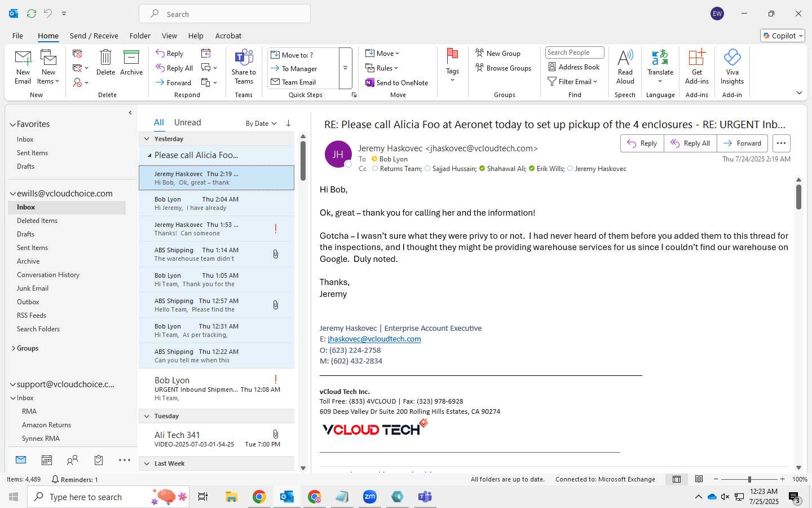The height and width of the screenshot is (508, 812).
Task: Open the Move dropdown
Action: tap(382, 53)
